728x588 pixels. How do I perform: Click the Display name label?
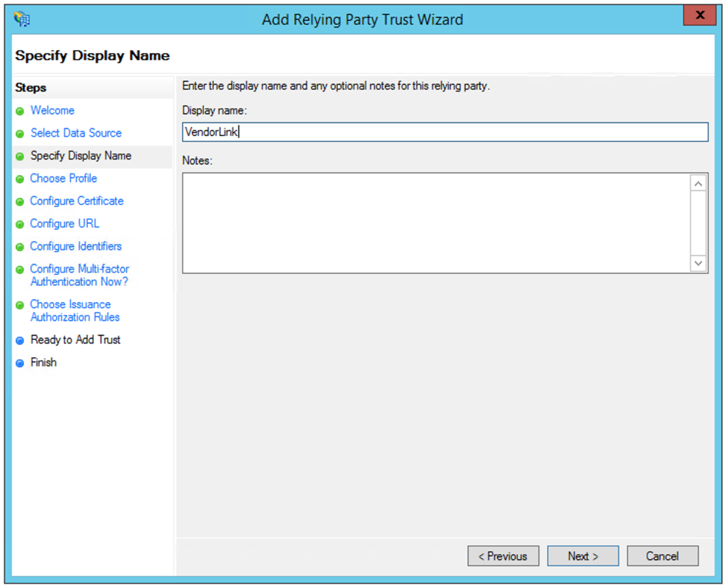click(215, 111)
